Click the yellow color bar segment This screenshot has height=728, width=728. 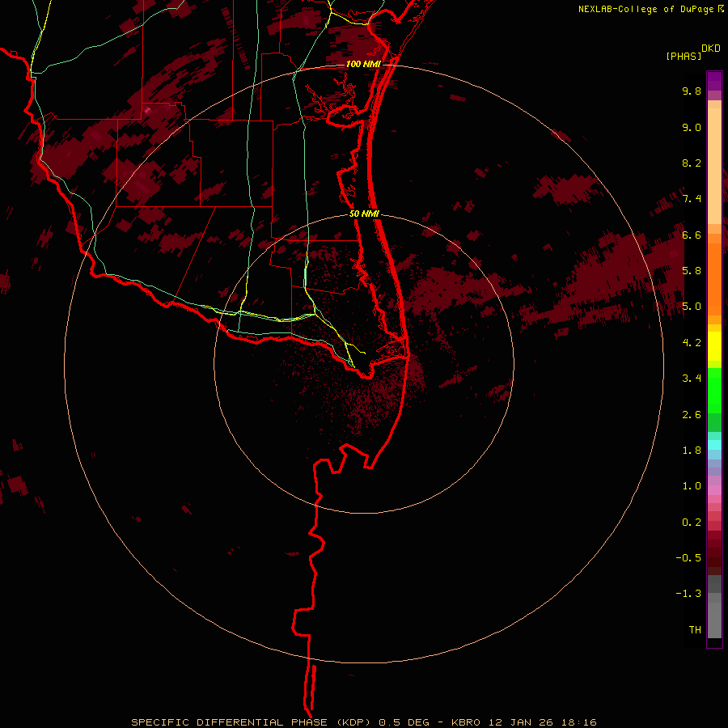(x=714, y=346)
